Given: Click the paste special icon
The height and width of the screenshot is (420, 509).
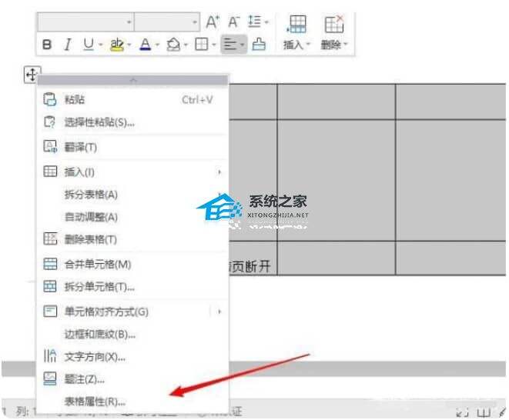Looking at the screenshot, I should 50,122.
